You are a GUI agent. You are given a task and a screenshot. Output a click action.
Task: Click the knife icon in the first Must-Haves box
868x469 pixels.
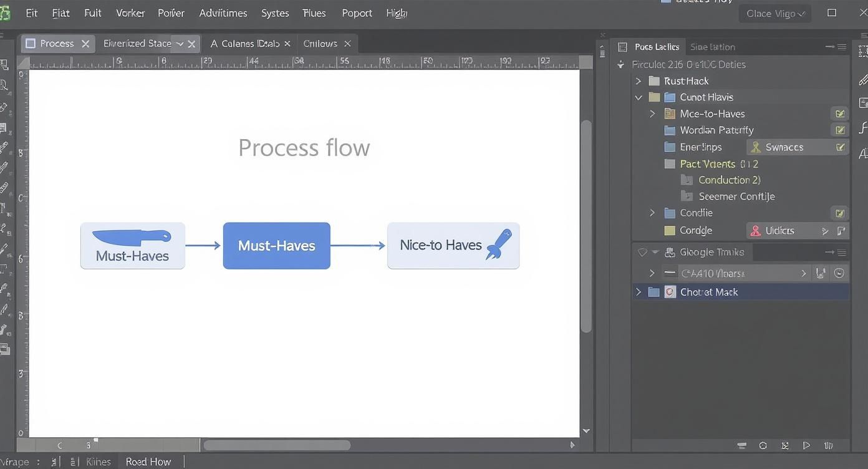132,236
